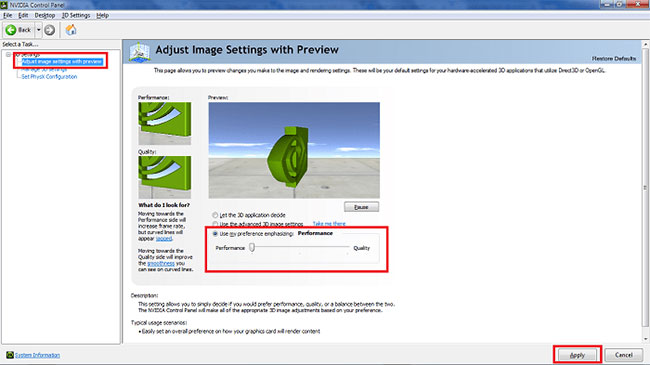Open the File menu
This screenshot has height=365, width=650.
[7, 15]
